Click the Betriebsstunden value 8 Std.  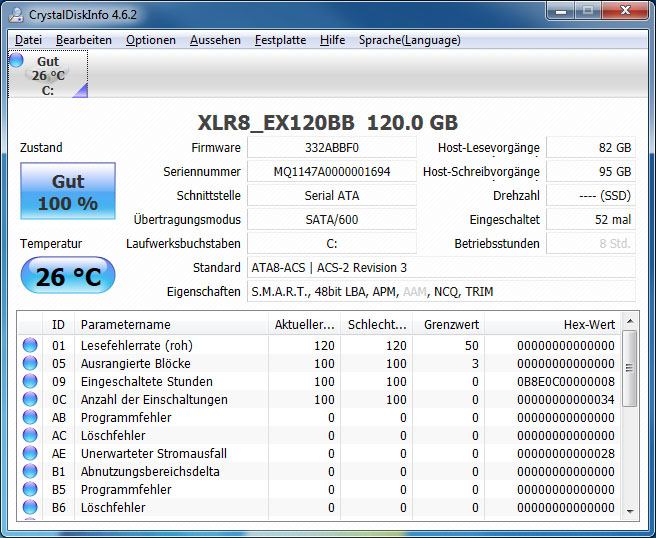pyautogui.click(x=591, y=243)
